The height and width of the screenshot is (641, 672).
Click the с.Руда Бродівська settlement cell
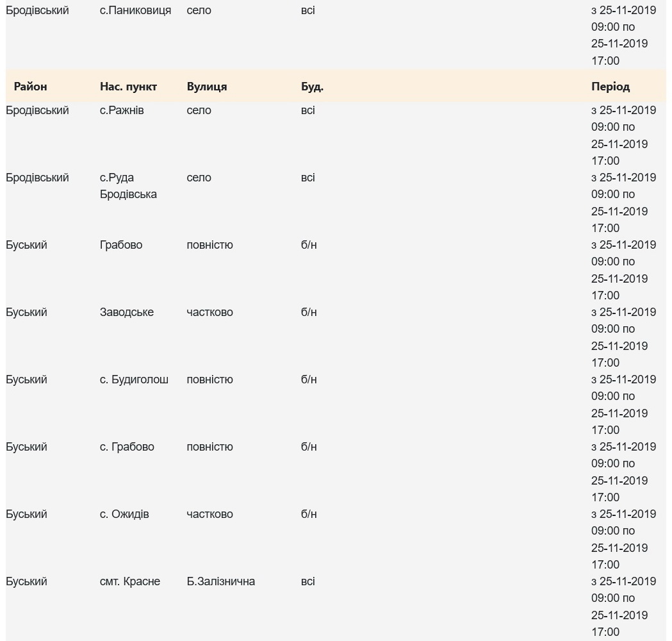tap(128, 186)
